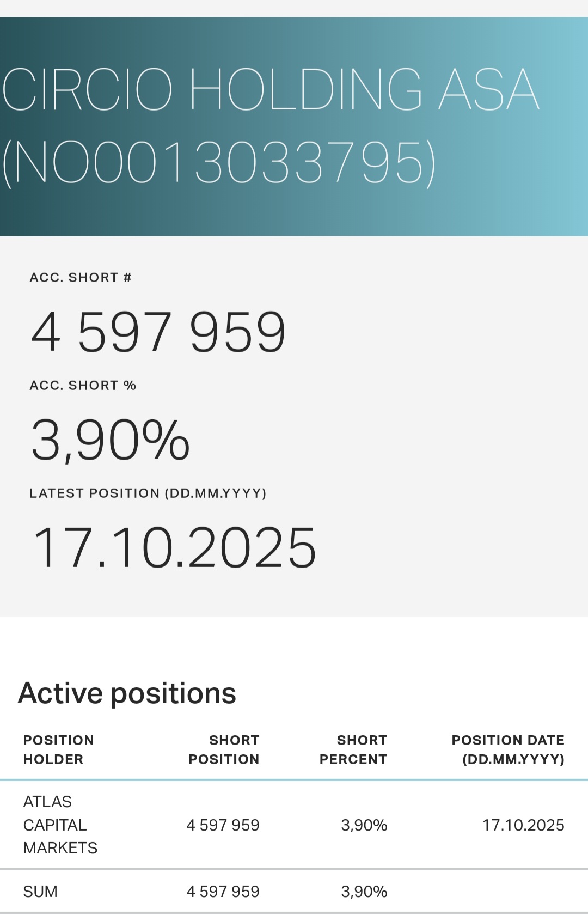The width and height of the screenshot is (588, 915).
Task: Select the large 3,90% accumulated short value
Action: pos(111,440)
